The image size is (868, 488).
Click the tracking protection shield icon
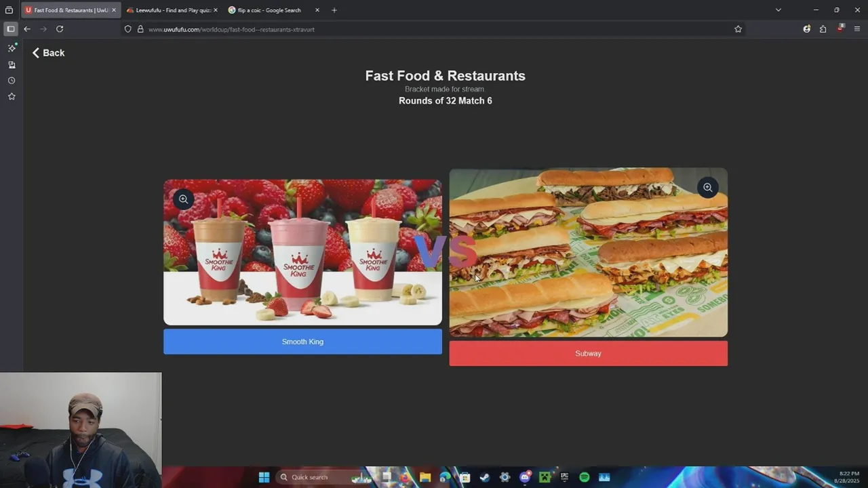[127, 29]
